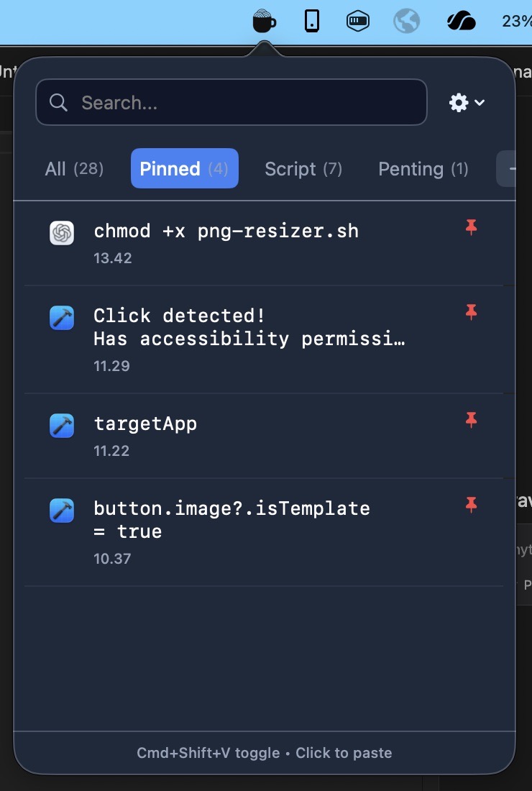Select the Penting filter
The image size is (532, 791).
pos(423,169)
